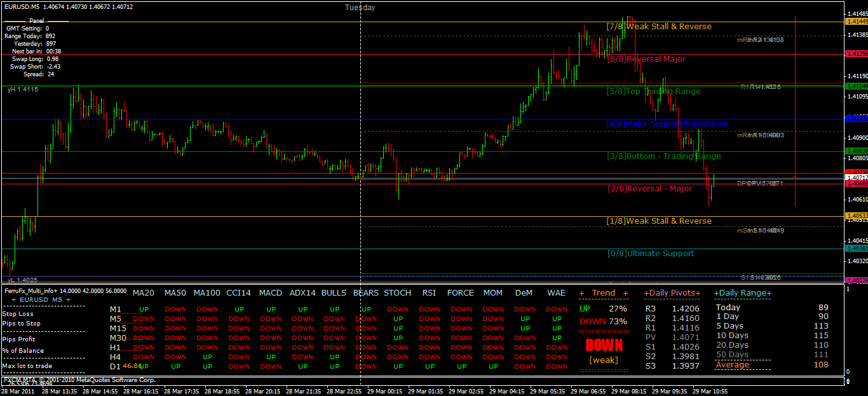This screenshot has height=396, width=868.
Task: Select the MA50 column header
Action: click(175, 293)
